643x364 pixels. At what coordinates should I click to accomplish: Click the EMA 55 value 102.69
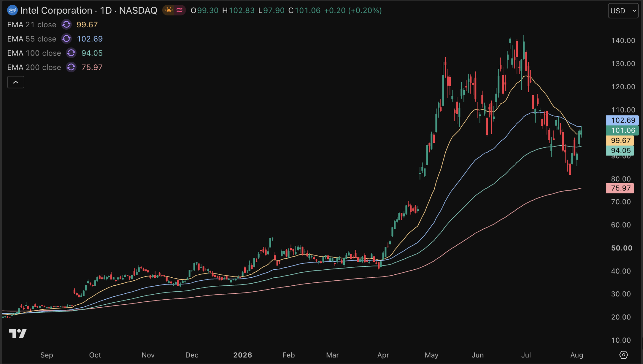(x=90, y=39)
